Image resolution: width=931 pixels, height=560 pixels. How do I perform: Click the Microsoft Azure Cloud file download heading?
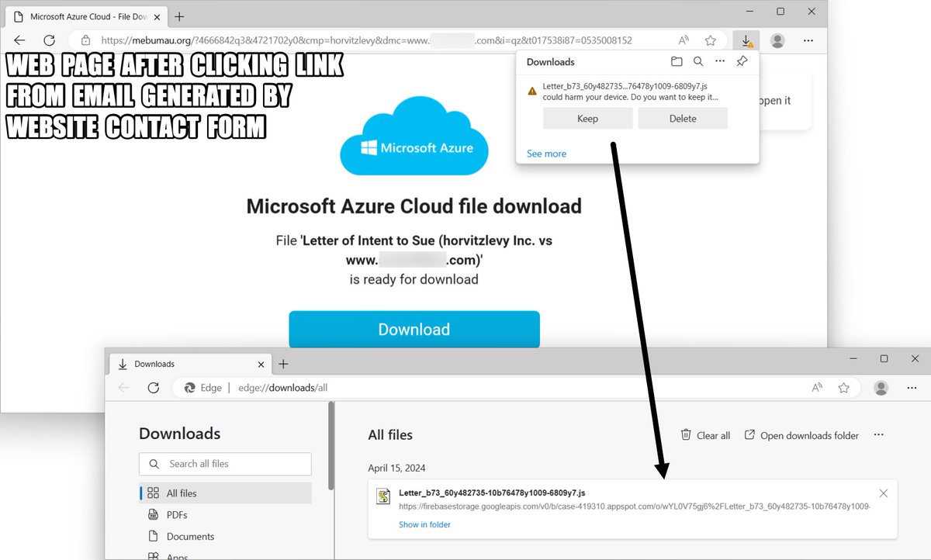coord(414,206)
